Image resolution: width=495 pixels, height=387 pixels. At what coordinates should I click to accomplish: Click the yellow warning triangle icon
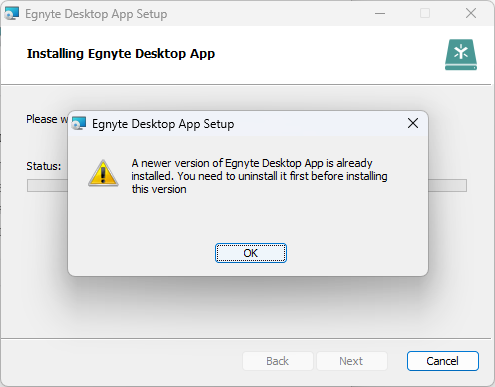[x=103, y=173]
